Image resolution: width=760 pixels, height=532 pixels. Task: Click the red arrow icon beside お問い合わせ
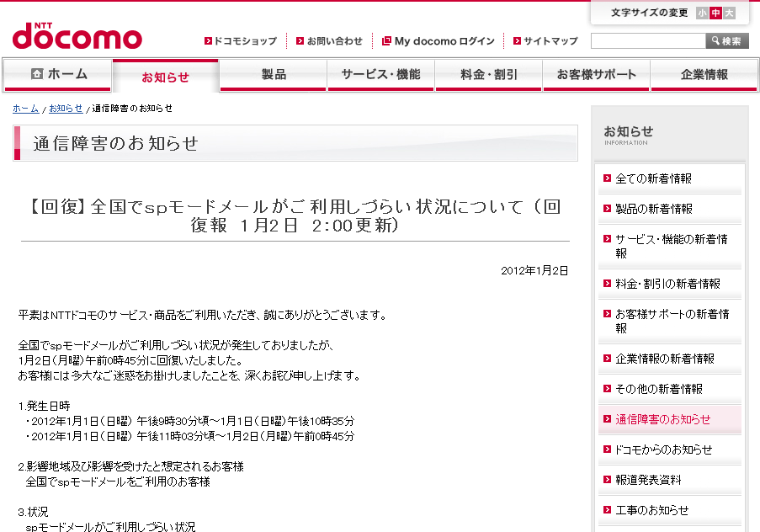(x=300, y=41)
